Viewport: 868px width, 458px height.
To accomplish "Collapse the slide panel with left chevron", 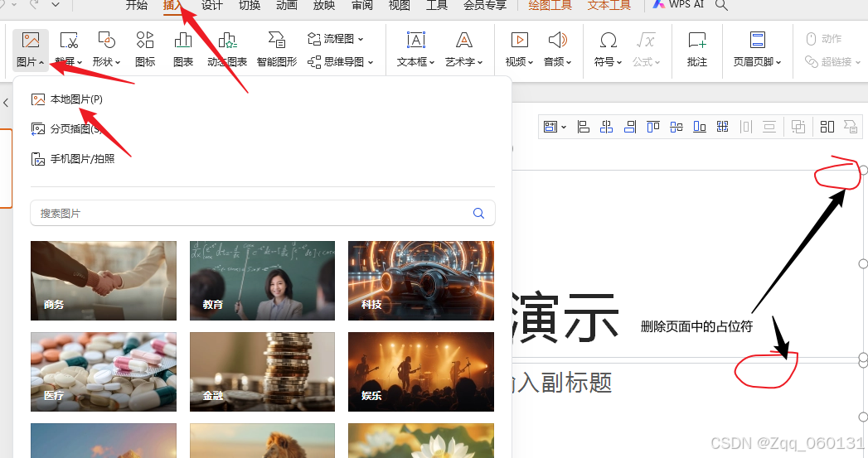I will (x=6, y=103).
